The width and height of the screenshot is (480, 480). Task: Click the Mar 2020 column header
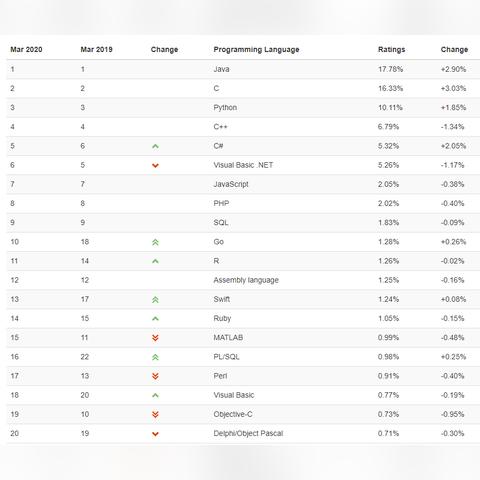(26, 49)
